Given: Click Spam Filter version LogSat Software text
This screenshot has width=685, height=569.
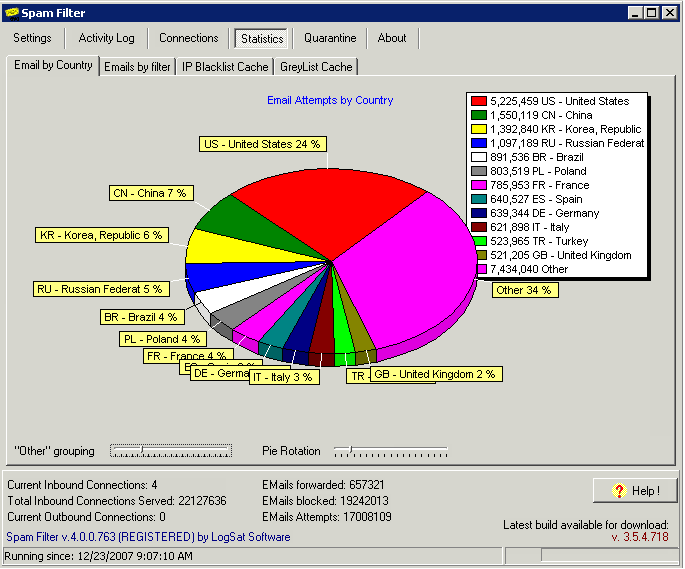Looking at the screenshot, I should coord(148,538).
